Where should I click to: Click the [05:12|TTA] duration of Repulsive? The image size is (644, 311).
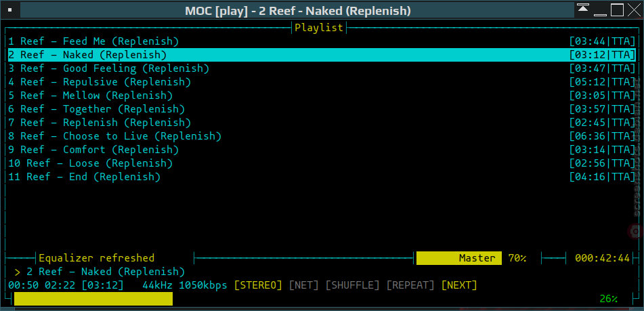pyautogui.click(x=603, y=82)
